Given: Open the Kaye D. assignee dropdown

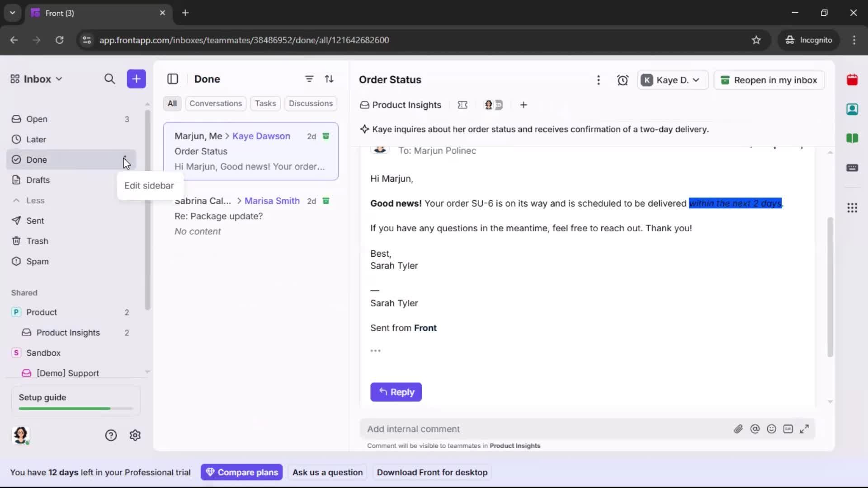Looking at the screenshot, I should (672, 80).
